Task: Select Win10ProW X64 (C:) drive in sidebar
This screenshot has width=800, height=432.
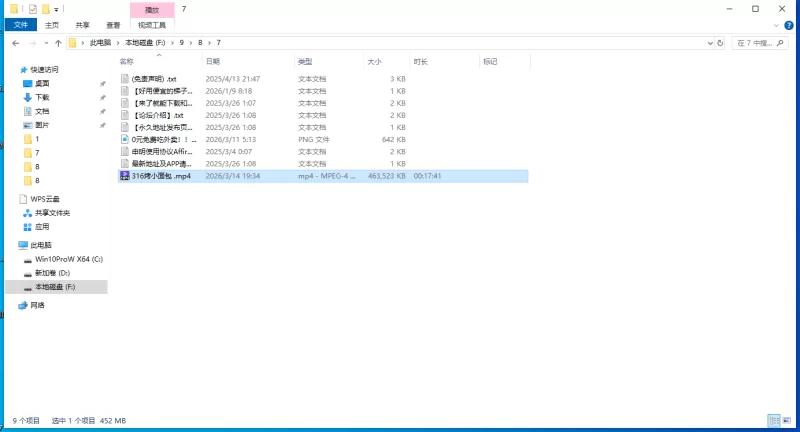Action: [x=68, y=258]
